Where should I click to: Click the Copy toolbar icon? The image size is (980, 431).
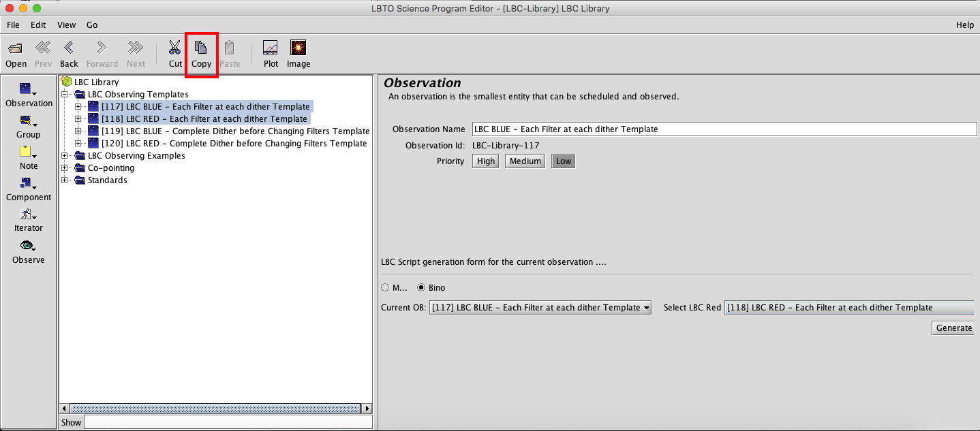(201, 48)
